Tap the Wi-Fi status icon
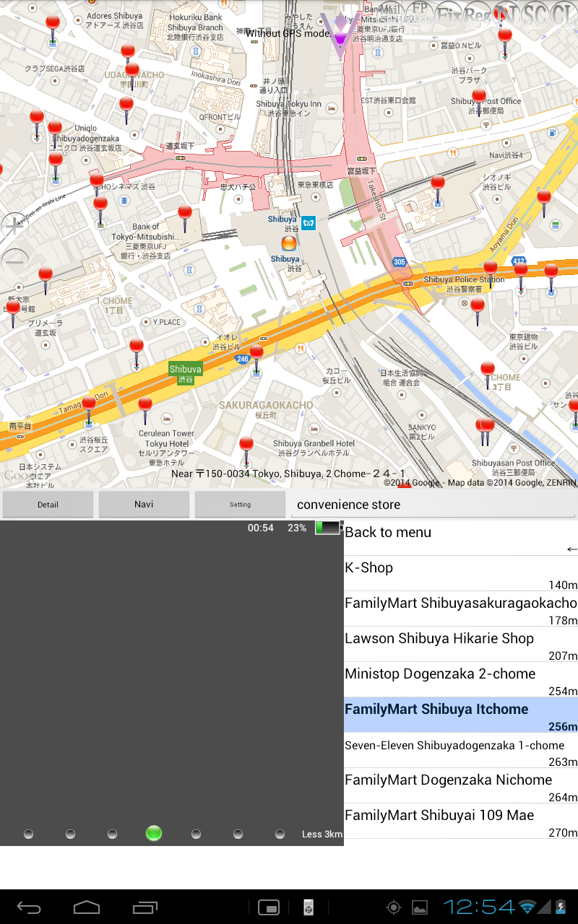 pos(527,907)
